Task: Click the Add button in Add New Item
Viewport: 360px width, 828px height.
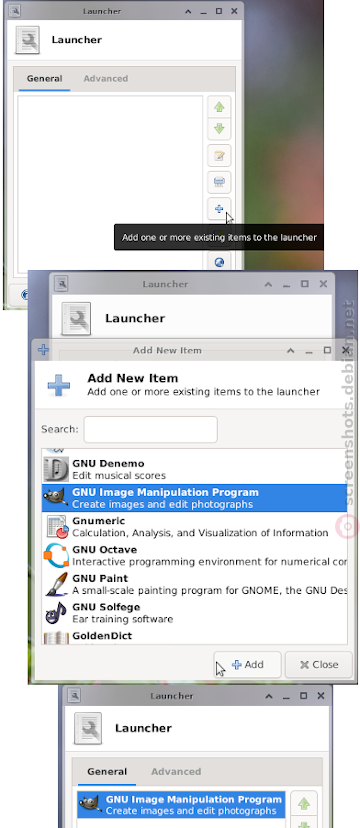Action: (248, 664)
